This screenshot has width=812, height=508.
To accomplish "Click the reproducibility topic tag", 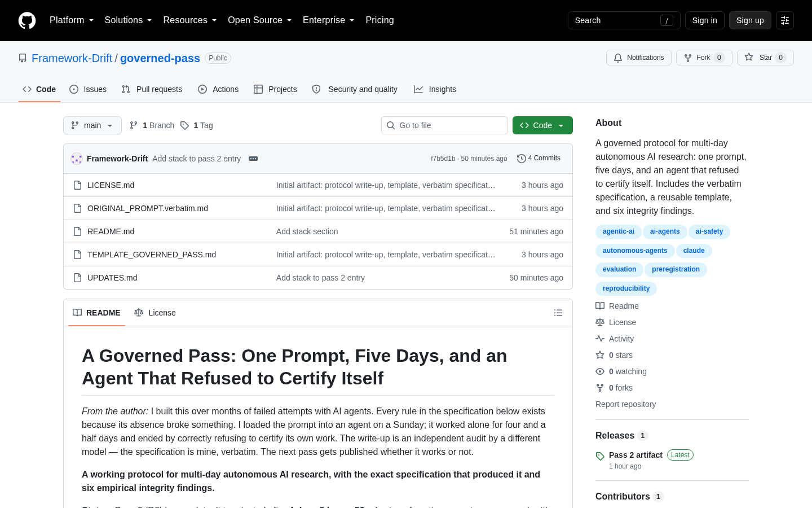I will click(x=626, y=288).
